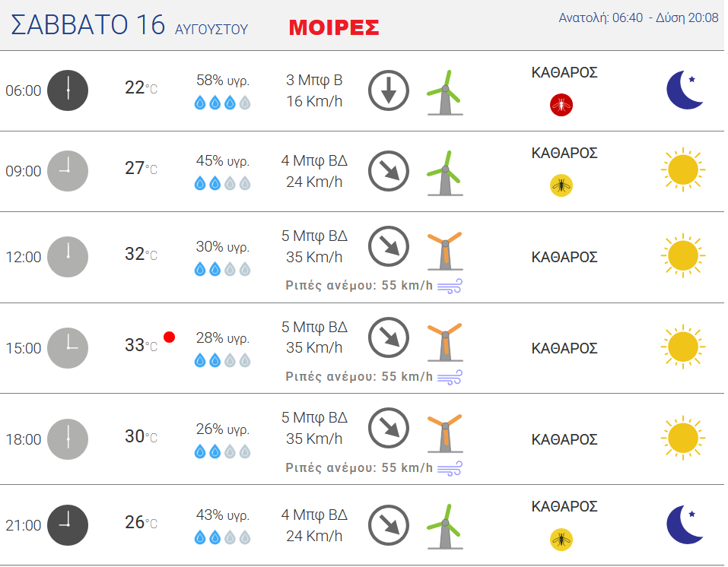The width and height of the screenshot is (728, 567).
Task: Click the moon icon at 06:00
Action: 685,90
